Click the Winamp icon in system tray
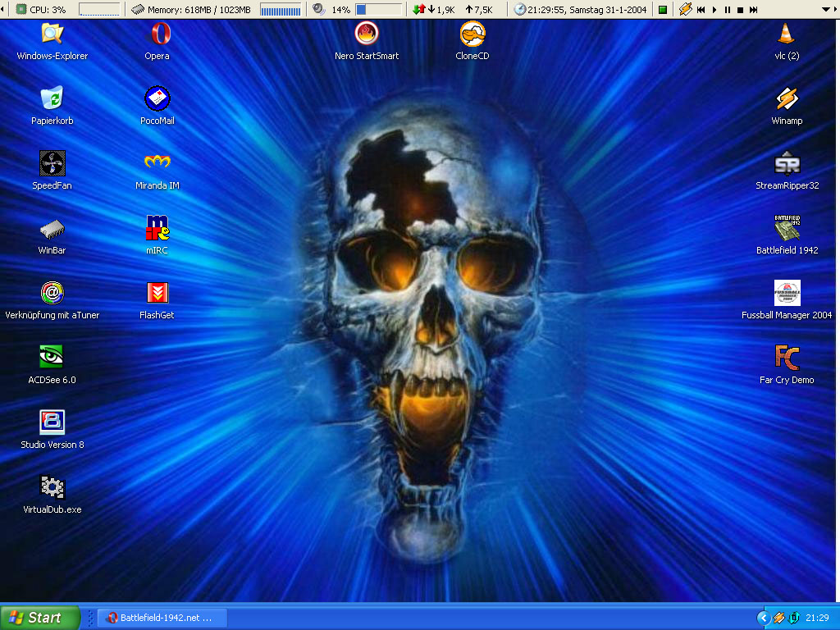 (779, 619)
